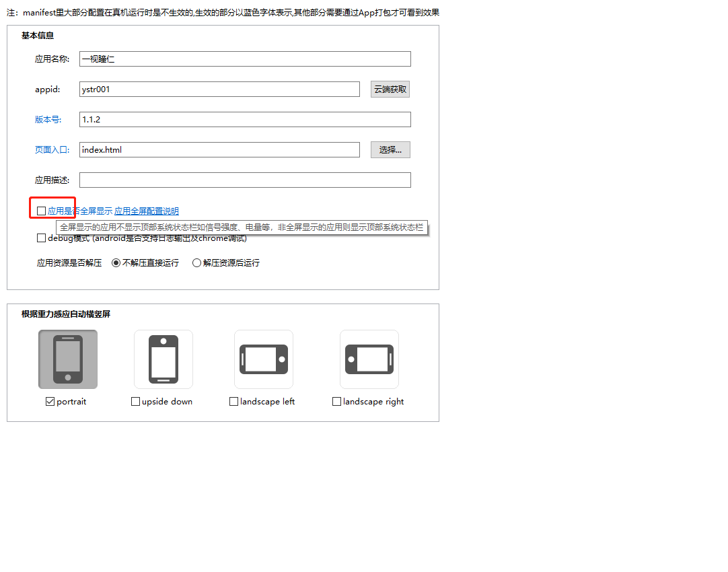Select the 解压资源后运行 radio button
The height and width of the screenshot is (572, 728).
point(197,263)
